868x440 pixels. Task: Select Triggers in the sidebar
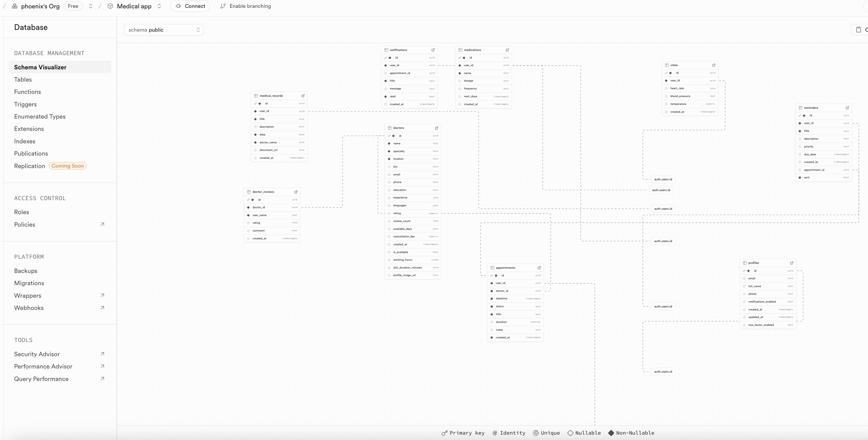coord(25,104)
